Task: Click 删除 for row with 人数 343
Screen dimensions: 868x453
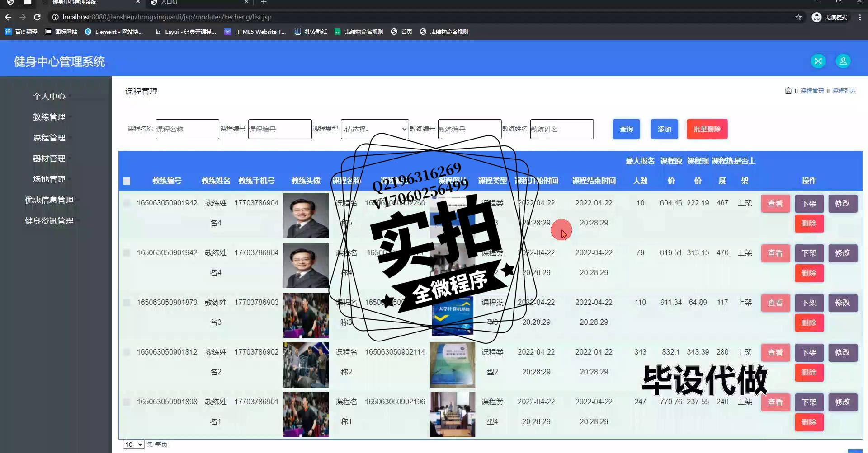Action: click(809, 373)
